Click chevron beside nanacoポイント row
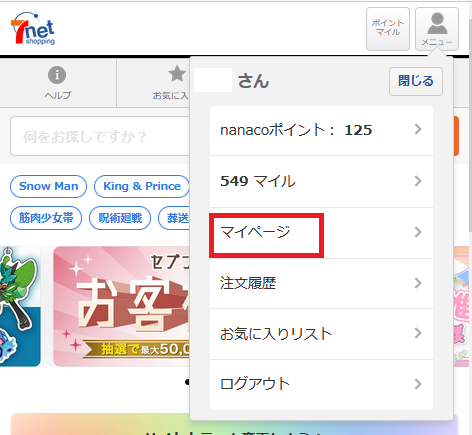Viewport: 472px width, 435px height. coord(418,129)
